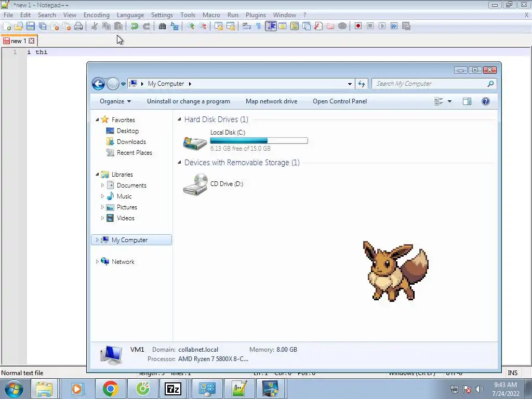Open the Language menu

[130, 15]
